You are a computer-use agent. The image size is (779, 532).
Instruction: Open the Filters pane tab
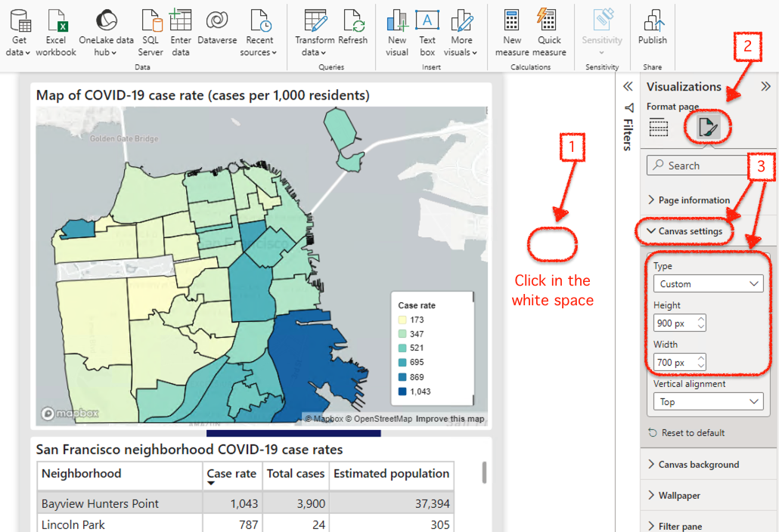pos(628,135)
